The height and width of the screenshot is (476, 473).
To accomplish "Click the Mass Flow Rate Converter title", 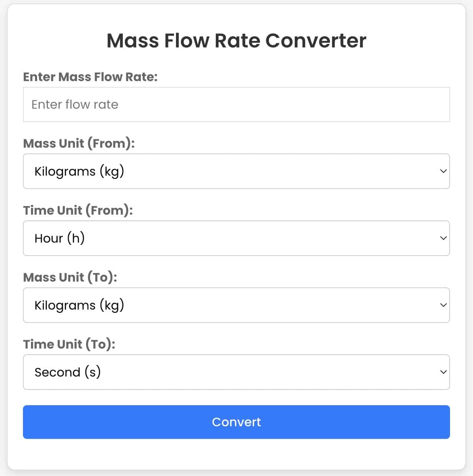I will tap(236, 41).
